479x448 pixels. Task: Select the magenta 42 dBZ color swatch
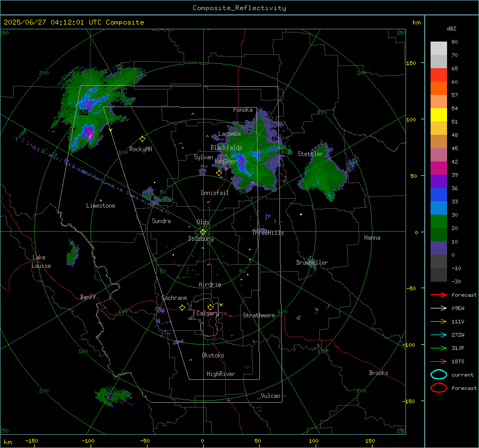439,168
